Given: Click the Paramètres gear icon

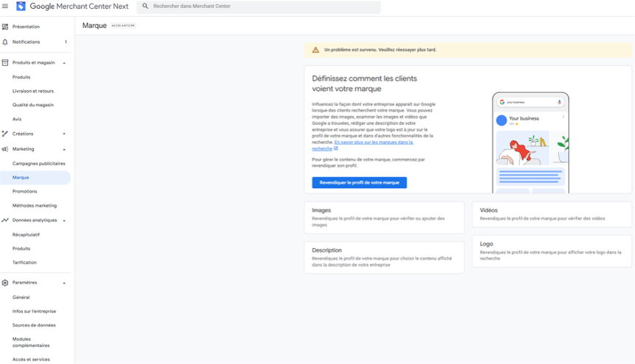Looking at the screenshot, I should 5,283.
